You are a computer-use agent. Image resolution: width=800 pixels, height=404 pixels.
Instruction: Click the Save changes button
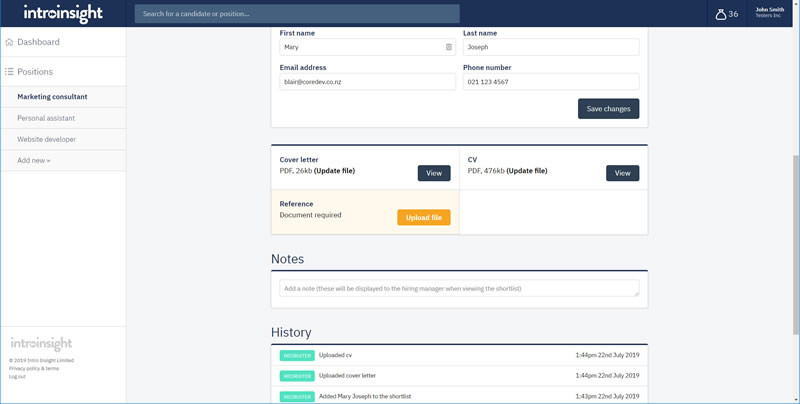[608, 109]
